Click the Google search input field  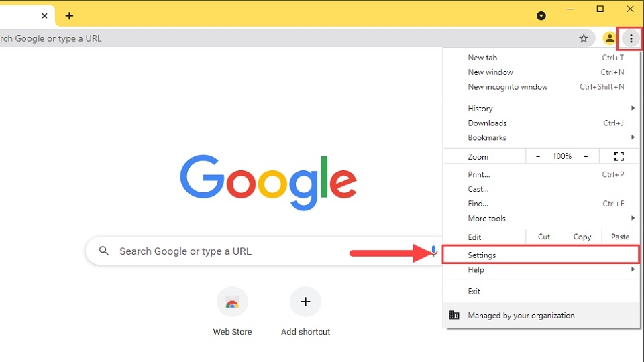coord(263,251)
